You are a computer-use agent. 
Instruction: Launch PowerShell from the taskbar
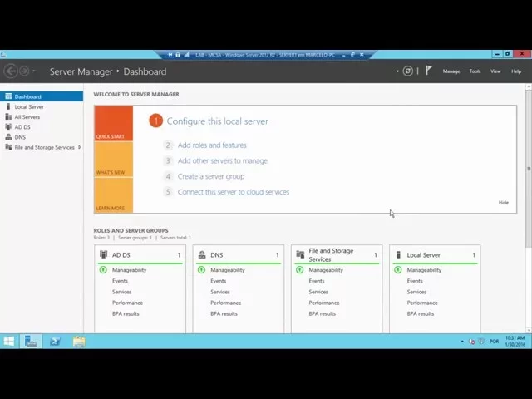point(55,342)
